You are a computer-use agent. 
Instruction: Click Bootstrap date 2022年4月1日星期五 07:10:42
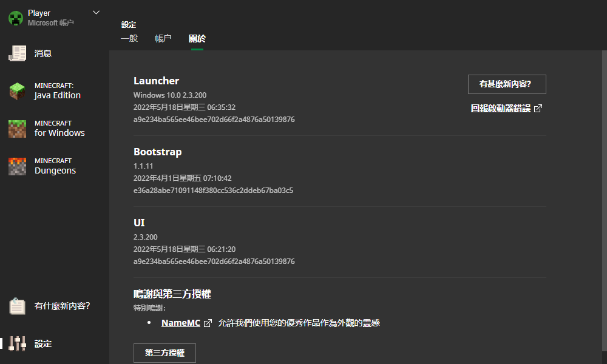[182, 178]
